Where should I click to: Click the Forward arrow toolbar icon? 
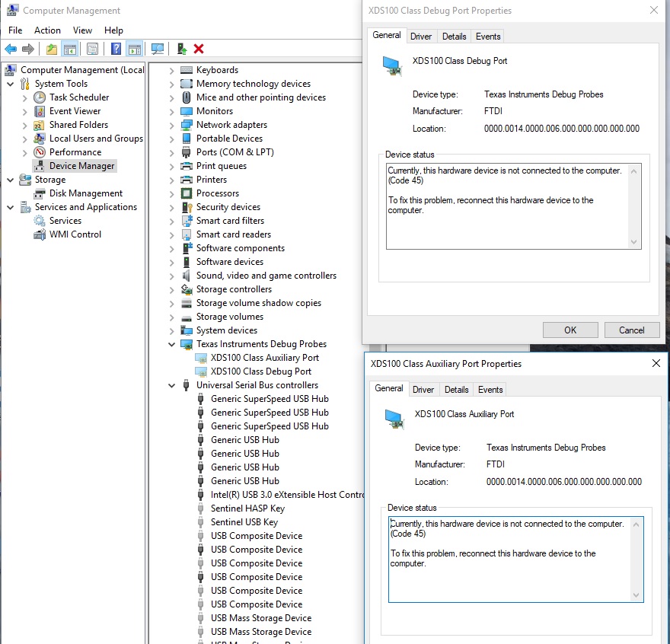[x=28, y=49]
